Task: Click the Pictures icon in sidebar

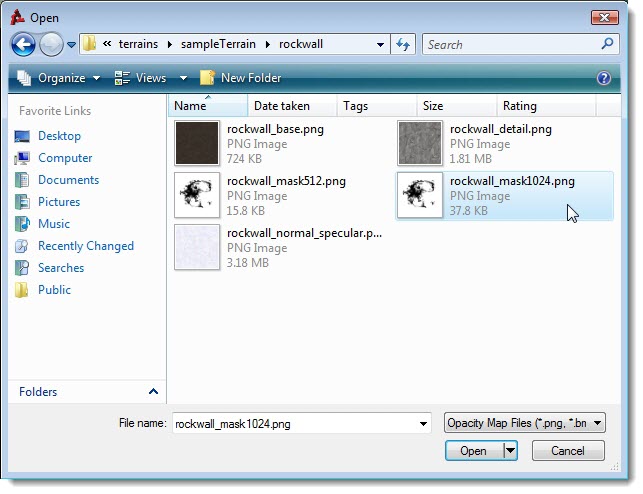Action: 22,202
